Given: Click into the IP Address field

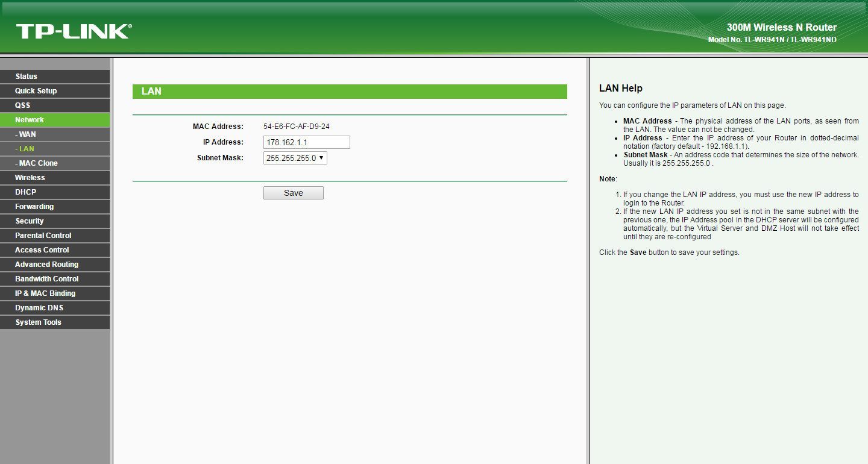Looking at the screenshot, I should coord(307,142).
